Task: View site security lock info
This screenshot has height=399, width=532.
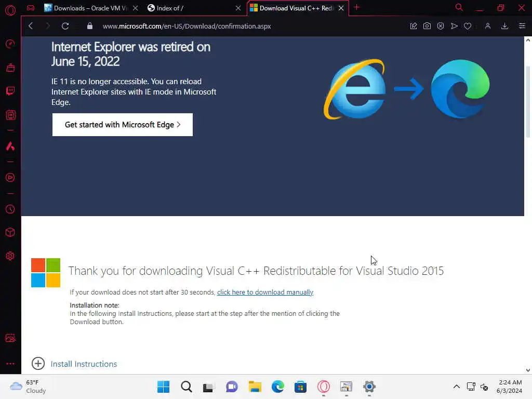Action: coord(89,26)
